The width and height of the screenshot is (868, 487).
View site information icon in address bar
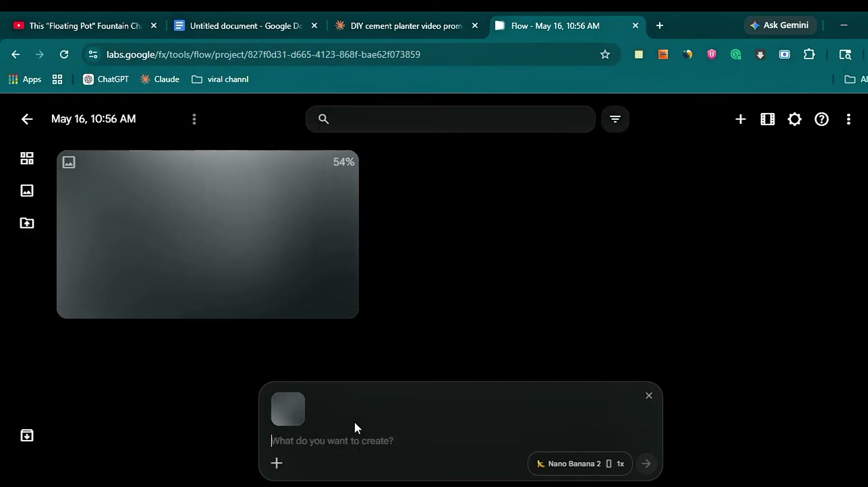93,55
